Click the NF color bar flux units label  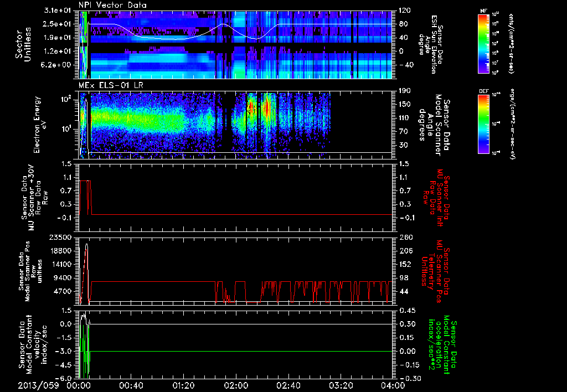511,44
